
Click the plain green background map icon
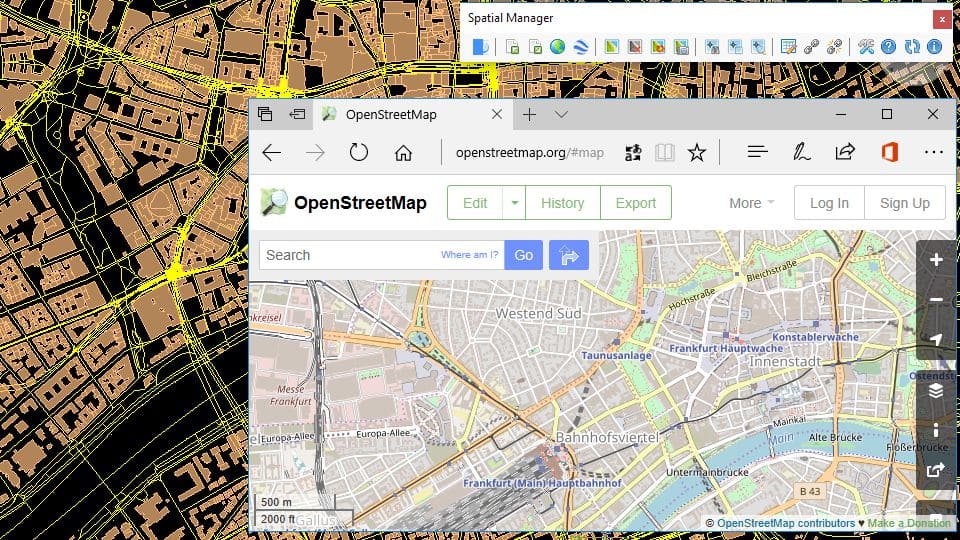pyautogui.click(x=612, y=47)
